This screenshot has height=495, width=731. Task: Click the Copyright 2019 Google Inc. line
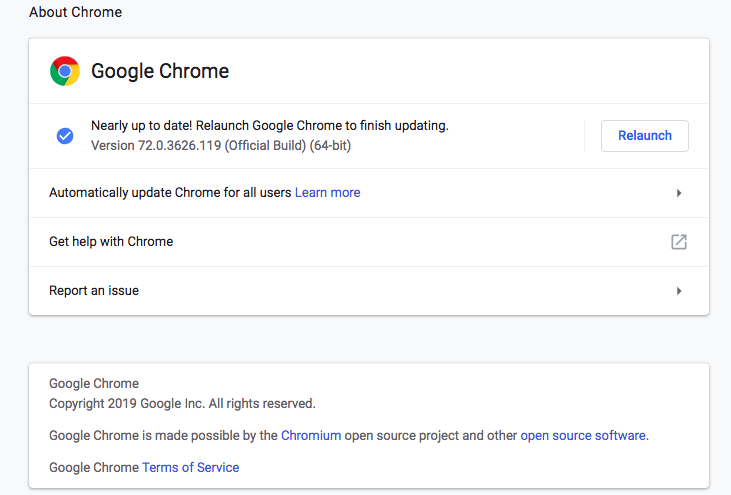pos(182,403)
